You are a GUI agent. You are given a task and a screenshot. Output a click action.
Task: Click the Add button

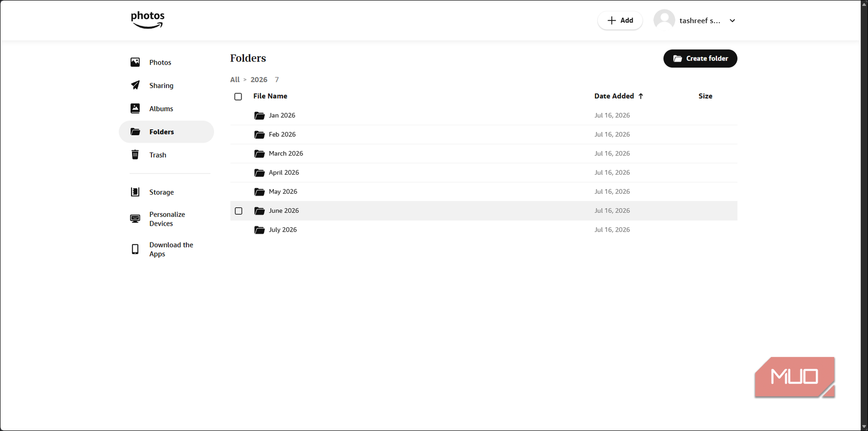(620, 21)
